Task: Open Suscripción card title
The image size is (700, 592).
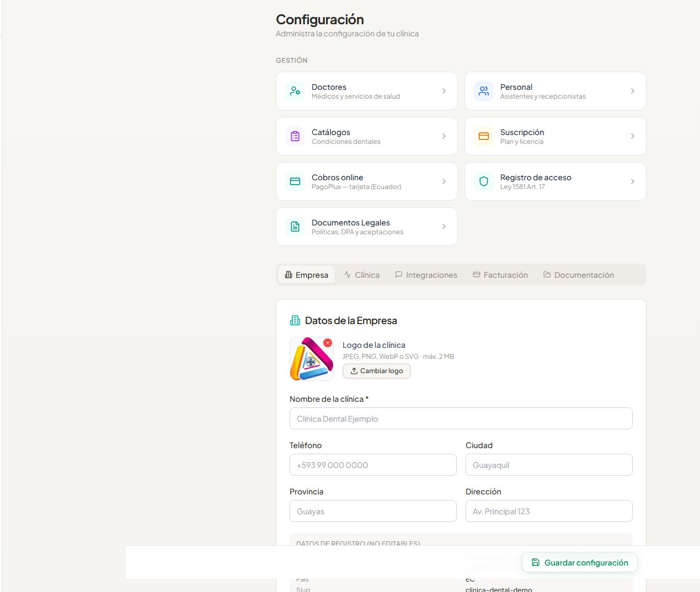Action: pos(522,132)
